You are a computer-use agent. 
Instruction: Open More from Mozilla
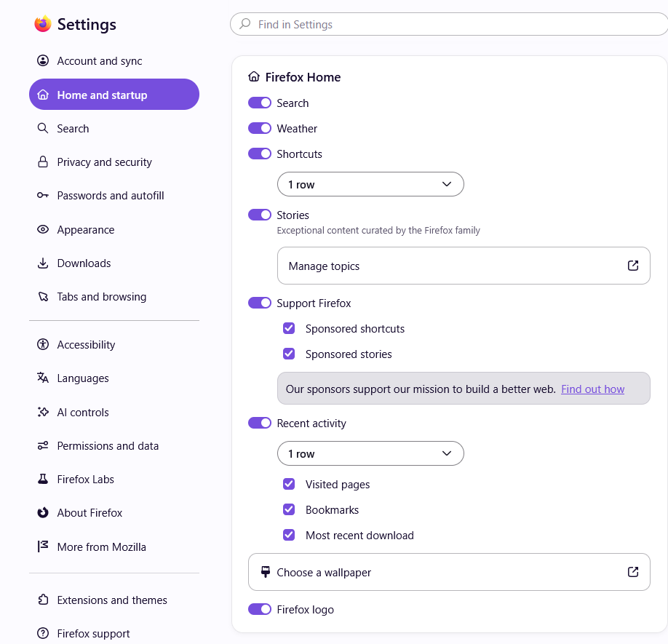tap(114, 547)
